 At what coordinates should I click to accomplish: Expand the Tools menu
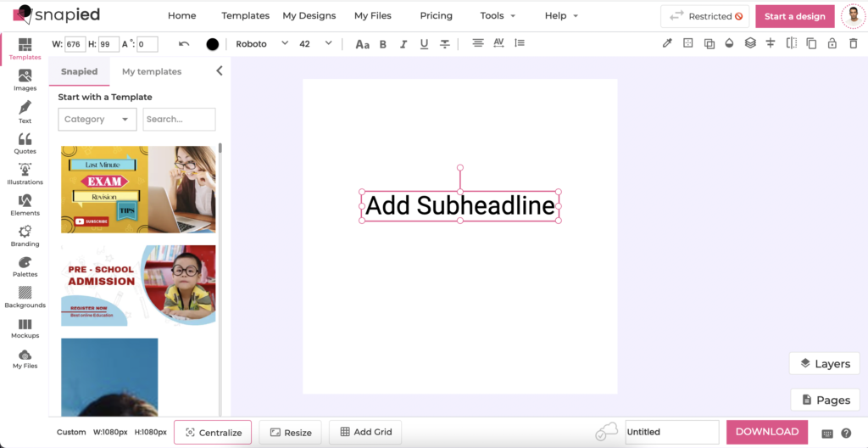(x=498, y=15)
